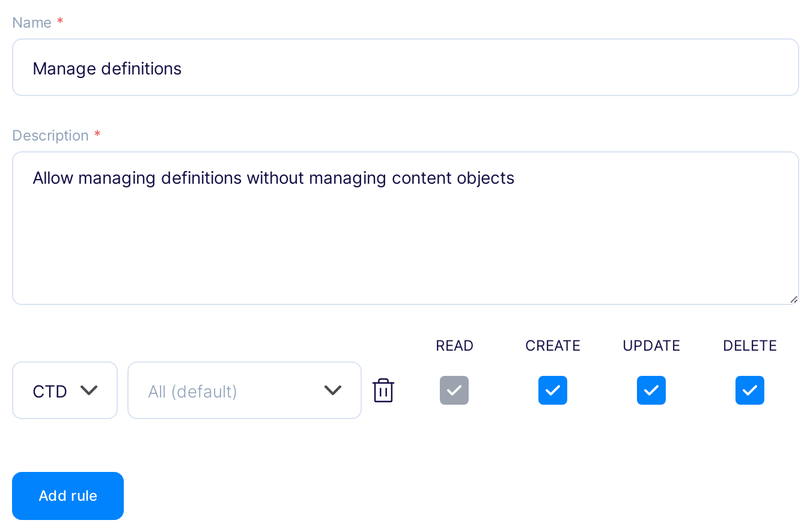Click the Add rule button

coord(68,496)
